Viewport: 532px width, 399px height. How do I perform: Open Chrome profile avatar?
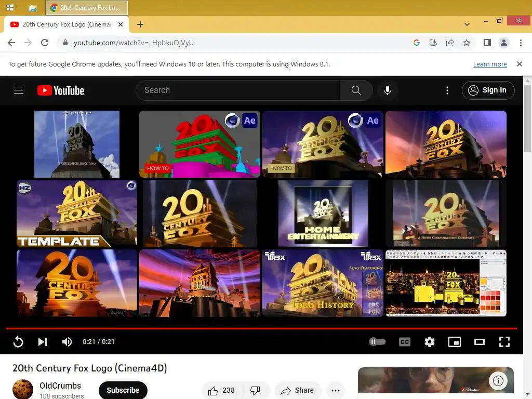(x=504, y=43)
